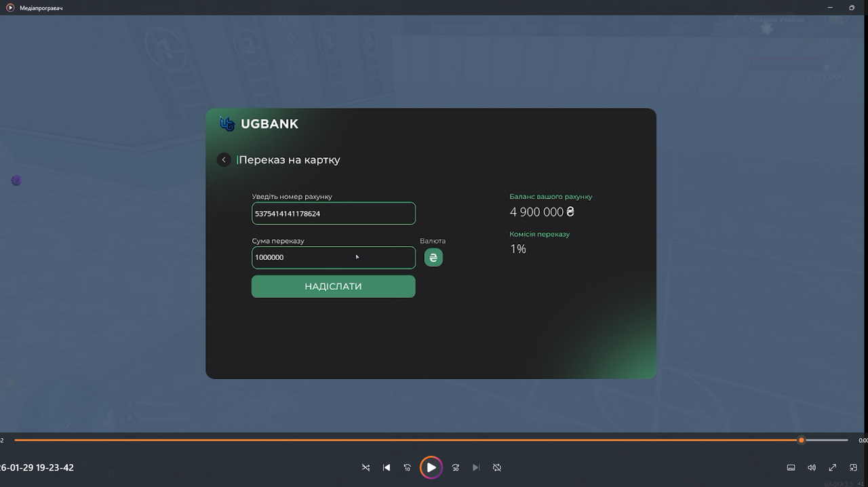Skip back 10 seconds
The image size is (868, 487).
point(408,467)
